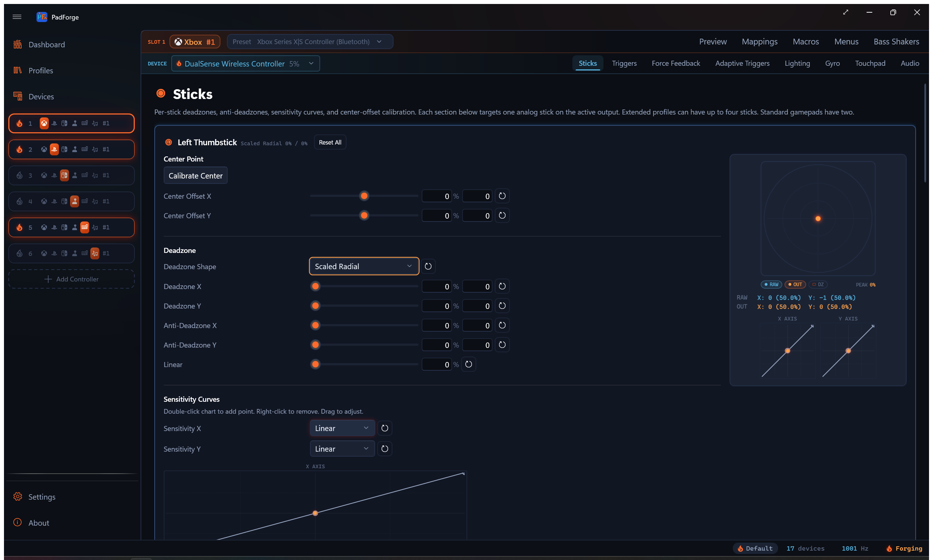Open the Triggers sub-tab
Viewport: 933px width, 560px height.
pyautogui.click(x=624, y=63)
